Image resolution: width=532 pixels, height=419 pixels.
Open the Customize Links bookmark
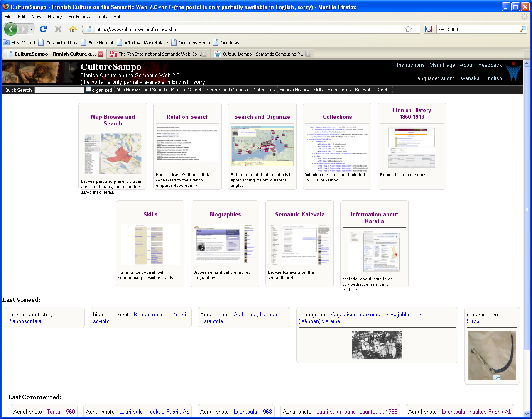58,43
